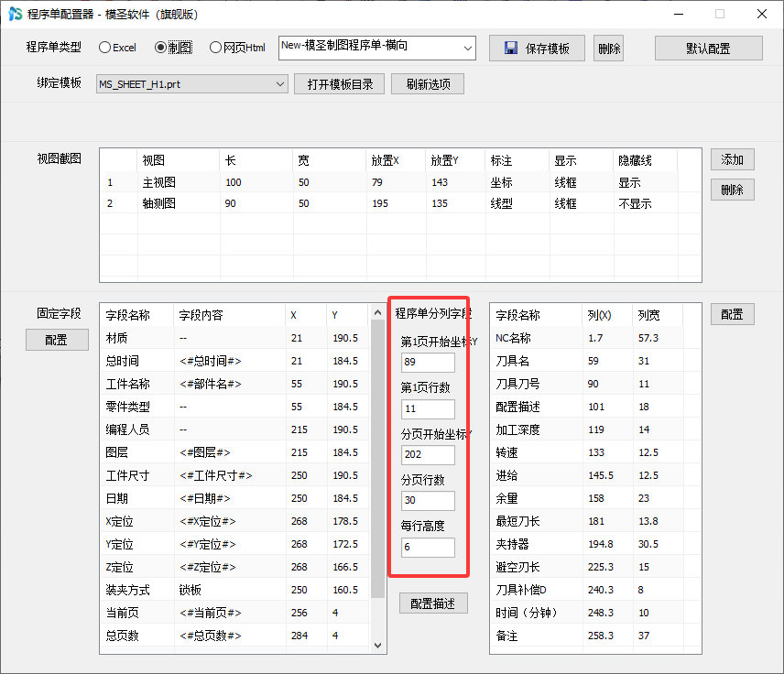This screenshot has height=674, width=784.
Task: Click the 删除 button next to 保存模板
Action: 608,49
